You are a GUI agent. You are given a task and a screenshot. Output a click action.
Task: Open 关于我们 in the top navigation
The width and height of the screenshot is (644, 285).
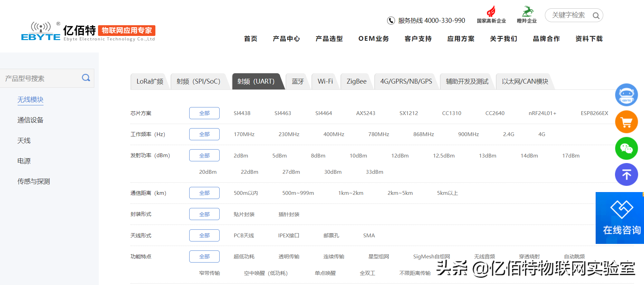click(x=503, y=39)
